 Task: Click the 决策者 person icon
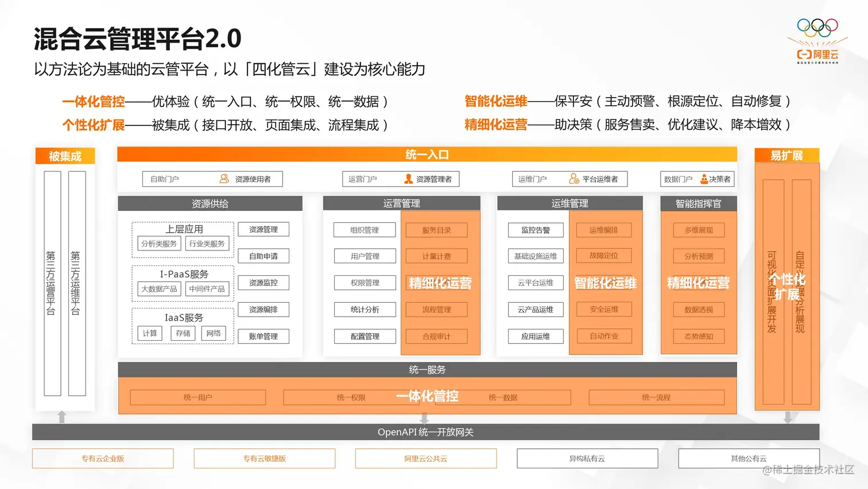pos(704,179)
